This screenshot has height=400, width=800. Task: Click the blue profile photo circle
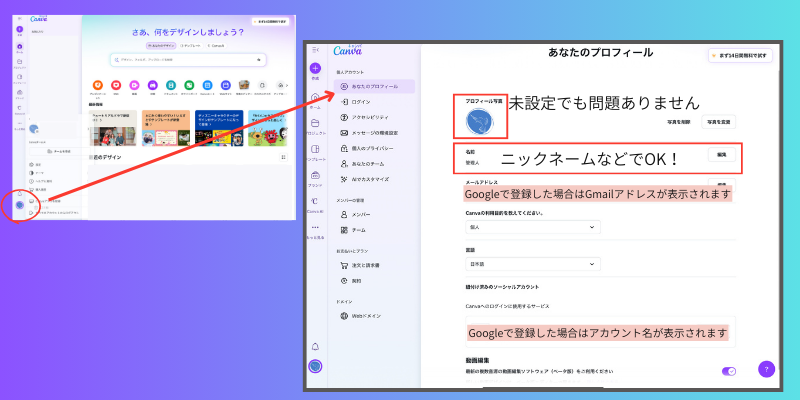click(x=480, y=122)
